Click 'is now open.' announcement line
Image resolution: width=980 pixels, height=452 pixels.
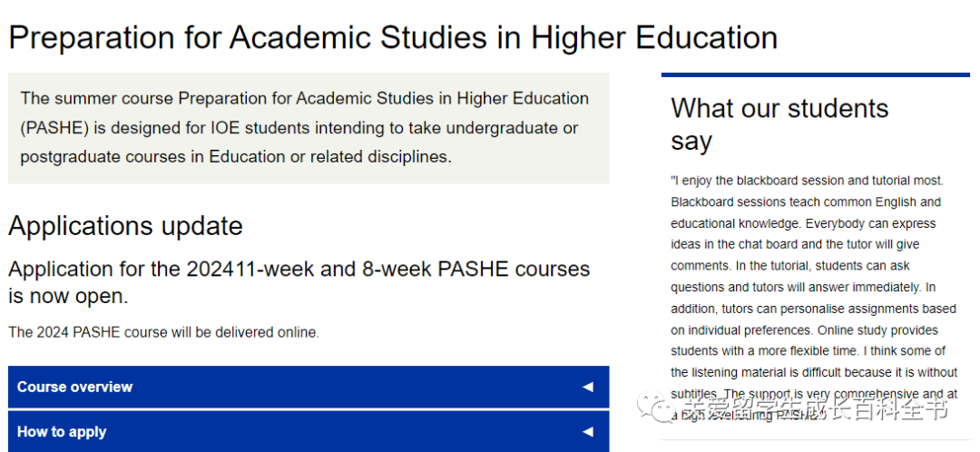coord(68,296)
